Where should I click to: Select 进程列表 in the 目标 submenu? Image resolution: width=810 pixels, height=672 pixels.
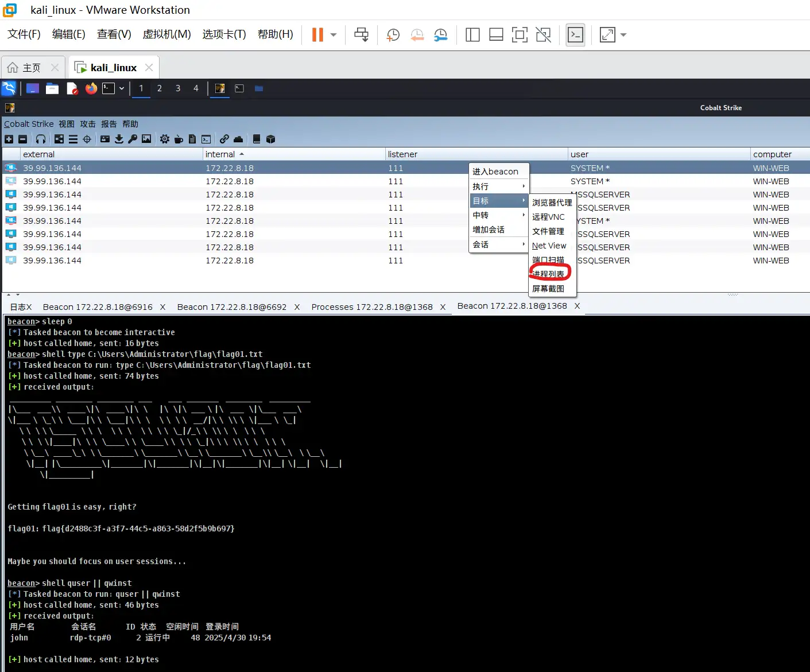[x=552, y=274]
